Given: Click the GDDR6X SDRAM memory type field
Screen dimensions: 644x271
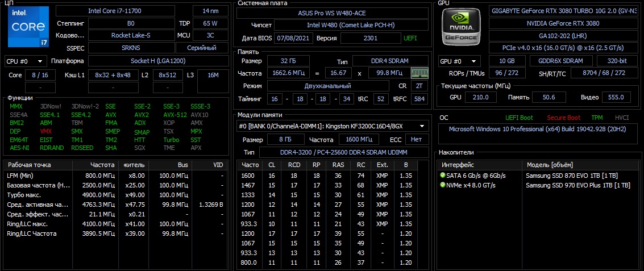Looking at the screenshot, I should (x=560, y=61).
